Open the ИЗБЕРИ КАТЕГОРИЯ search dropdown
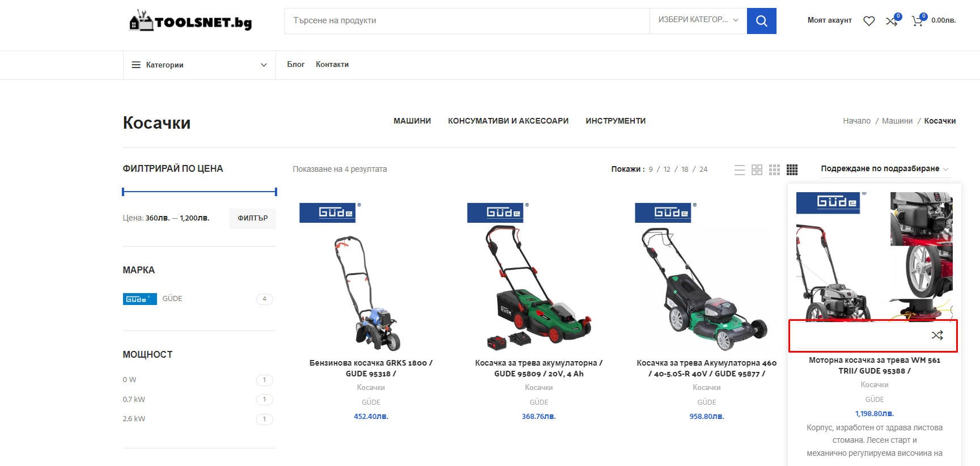 698,20
